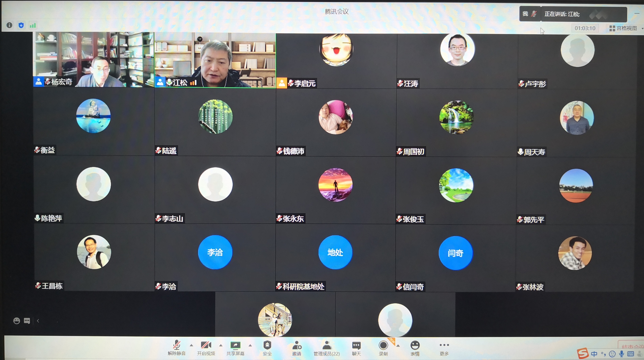
Task: Expand video options arrow beside 开启视频
Action: pyautogui.click(x=221, y=346)
